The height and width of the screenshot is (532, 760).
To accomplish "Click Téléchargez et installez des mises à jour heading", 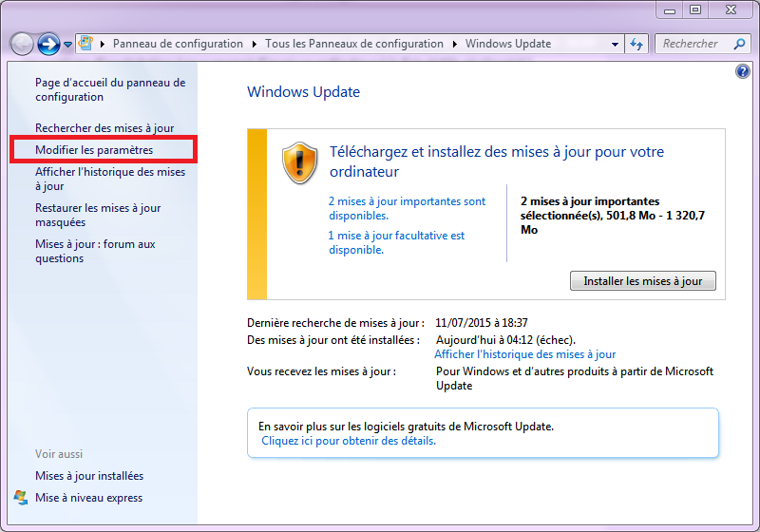I will pos(497,161).
